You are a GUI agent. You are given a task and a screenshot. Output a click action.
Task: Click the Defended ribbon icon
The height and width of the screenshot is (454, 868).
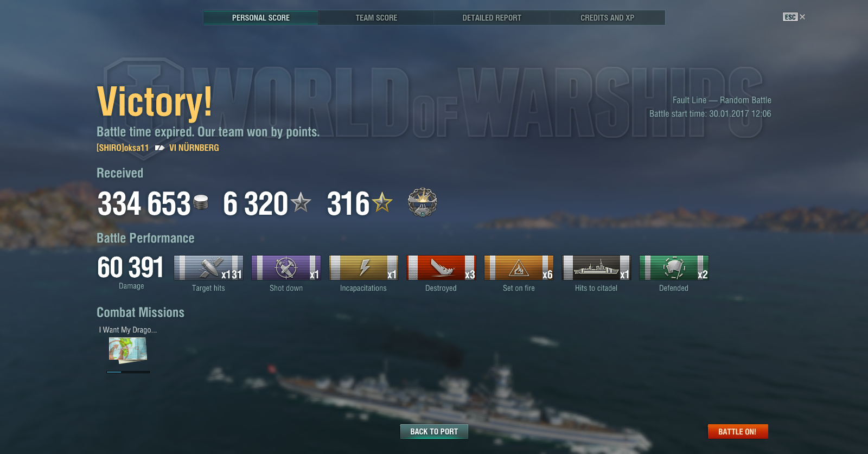point(674,268)
